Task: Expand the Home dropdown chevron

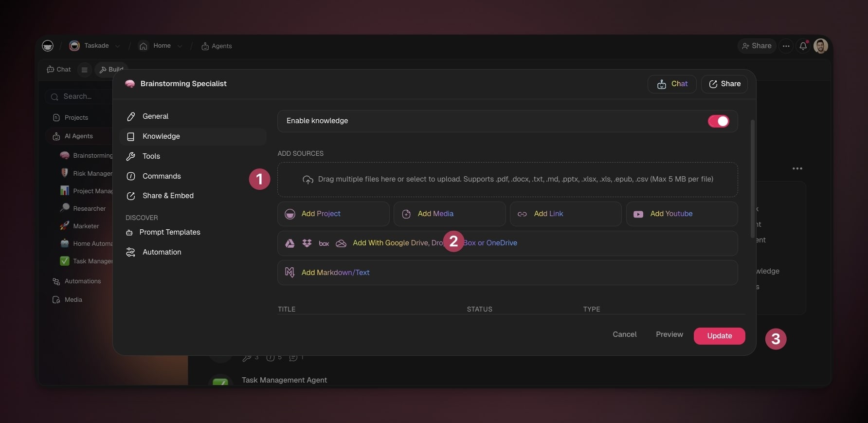Action: point(180,46)
